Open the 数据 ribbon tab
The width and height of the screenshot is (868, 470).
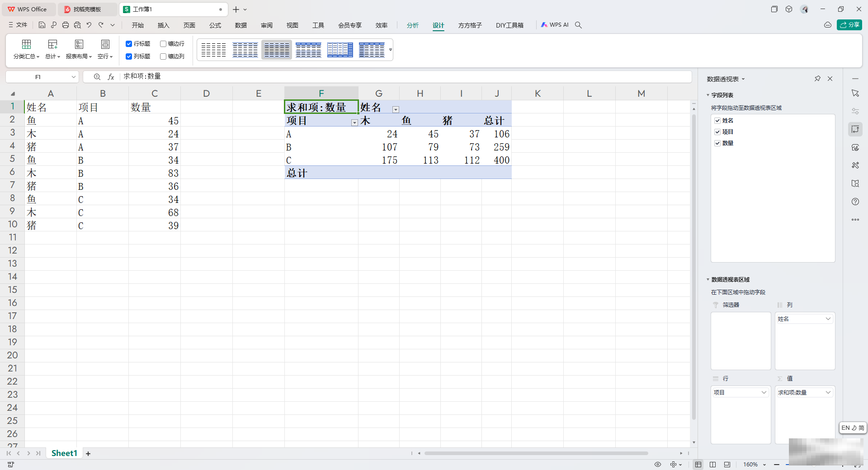click(x=241, y=25)
